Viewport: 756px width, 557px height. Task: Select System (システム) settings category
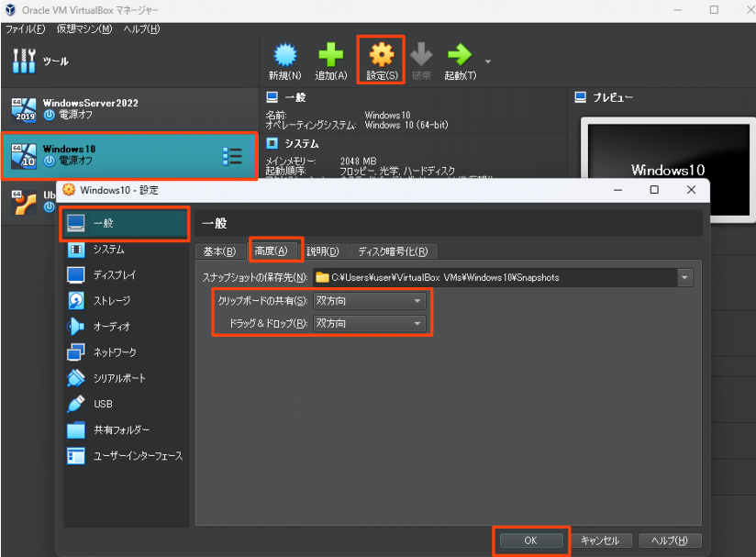(125, 250)
